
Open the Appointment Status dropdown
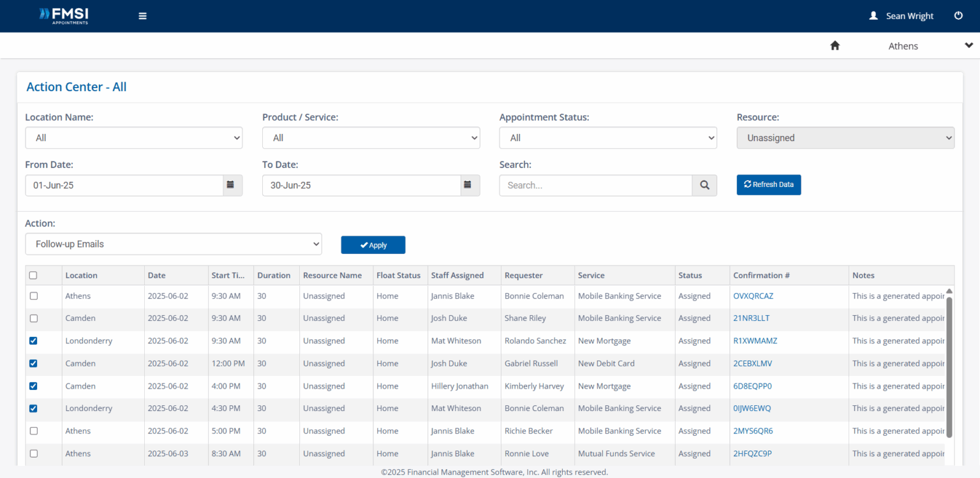[x=607, y=138]
